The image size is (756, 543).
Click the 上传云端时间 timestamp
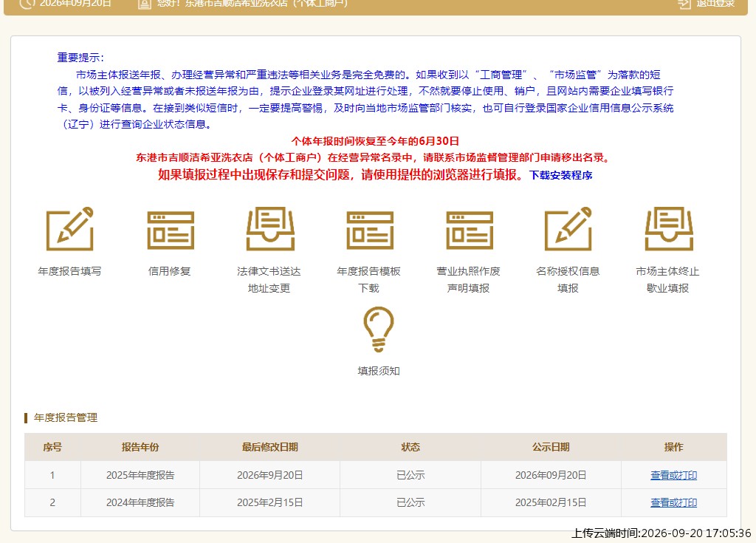(661, 533)
